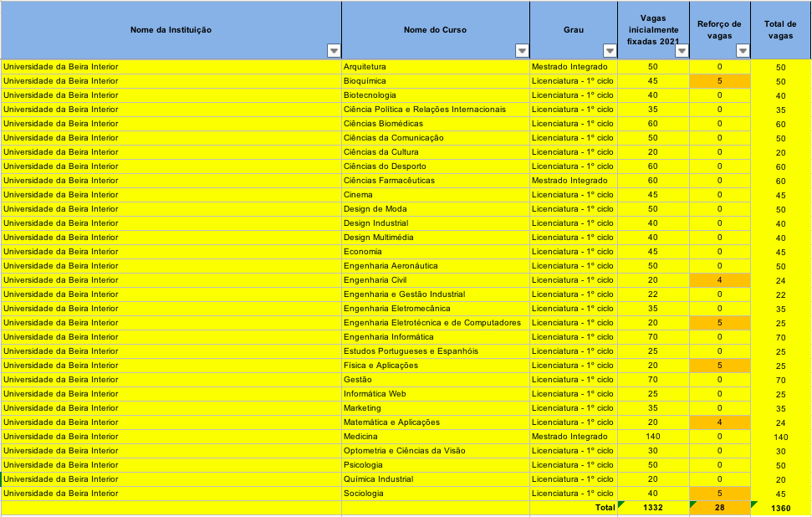Click the Mestrado Integrado cell for Ciências Farmacêuticas

pos(573,181)
